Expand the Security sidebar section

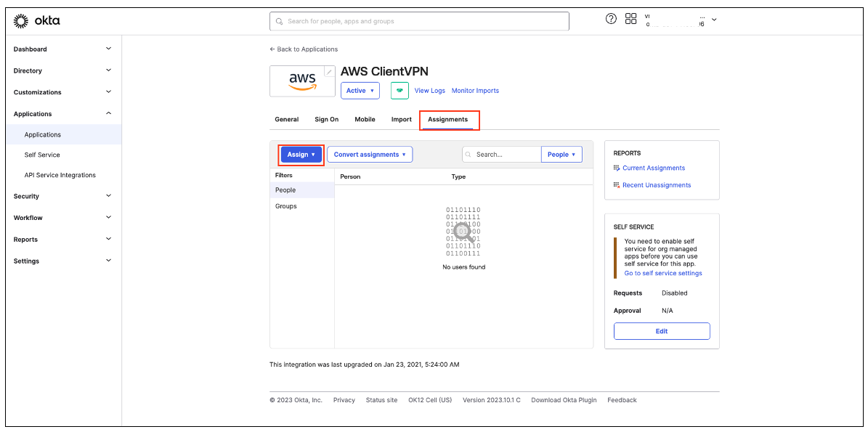point(108,196)
